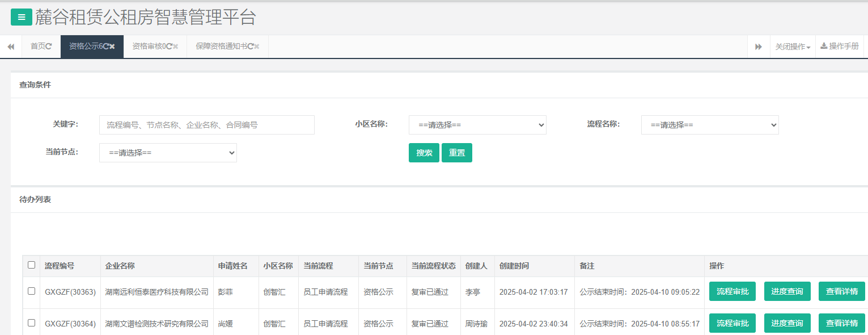The width and height of the screenshot is (868, 335).
Task: Click refresh icon on 保障资格通知书 tab
Action: click(x=251, y=47)
